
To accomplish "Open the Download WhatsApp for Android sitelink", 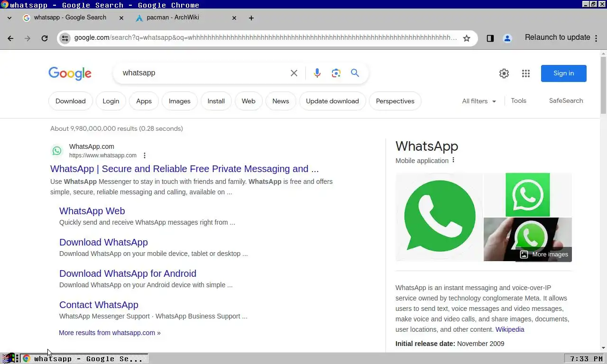I will [x=128, y=273].
